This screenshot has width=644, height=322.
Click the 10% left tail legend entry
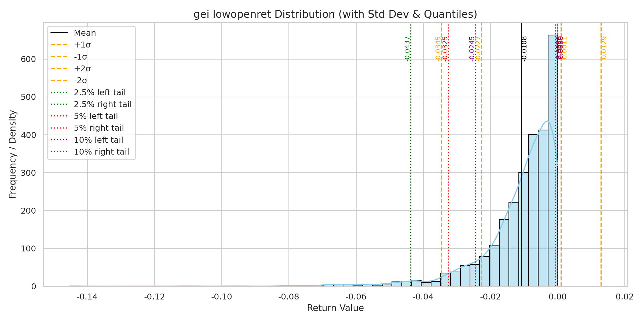[98, 140]
